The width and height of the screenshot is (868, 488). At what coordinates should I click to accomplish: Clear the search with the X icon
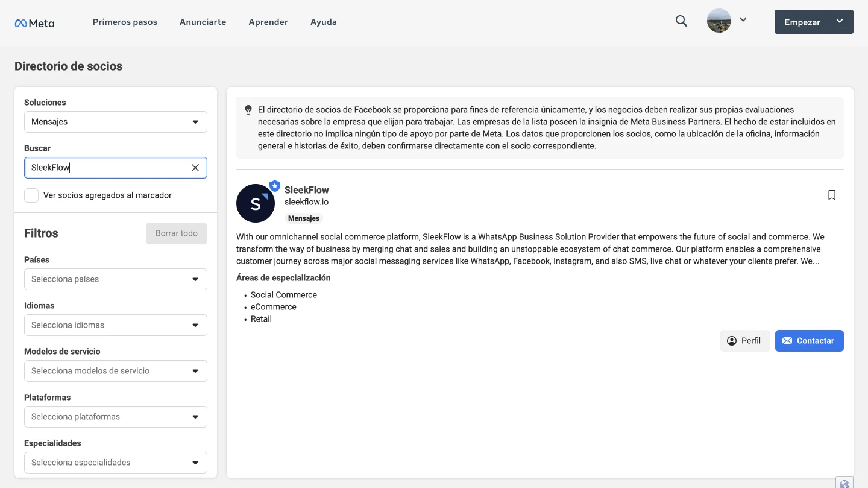coord(195,167)
